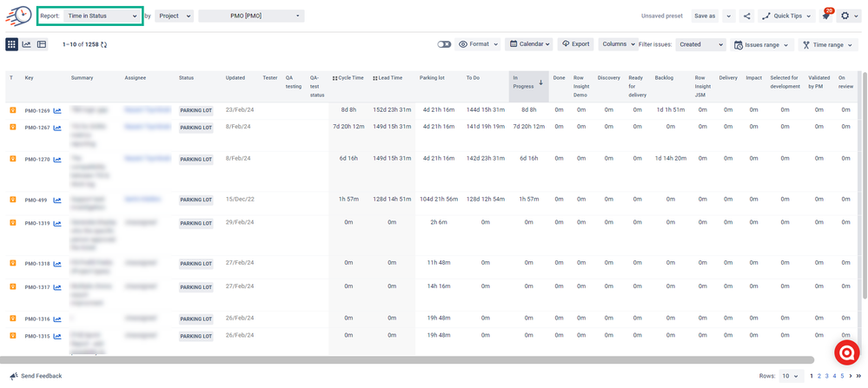This screenshot has width=868, height=388.
Task: Click the share preset icon
Action: pos(746,16)
